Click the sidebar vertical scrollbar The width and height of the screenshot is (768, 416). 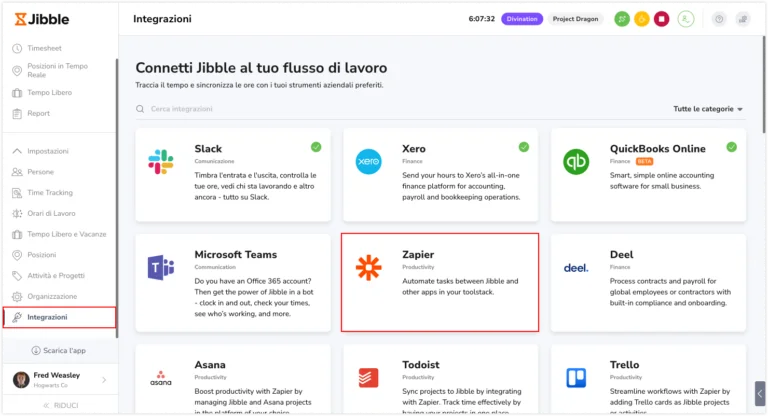117,198
